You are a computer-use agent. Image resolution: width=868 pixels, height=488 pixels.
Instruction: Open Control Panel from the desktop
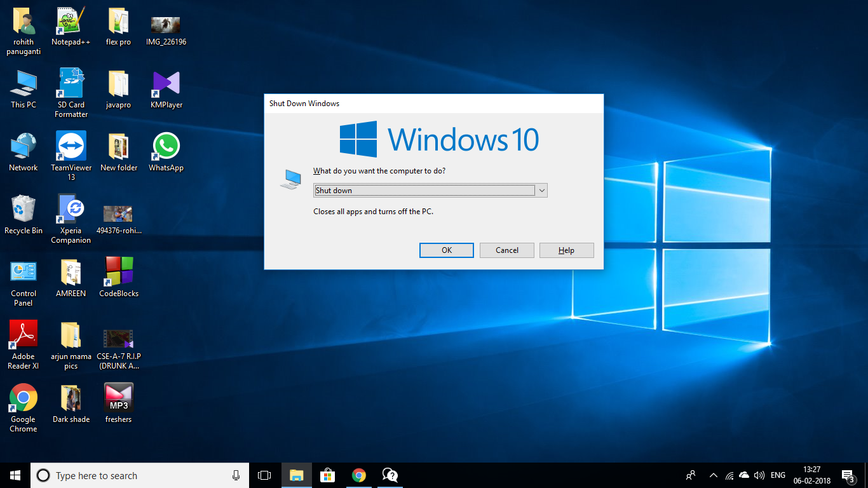23,270
